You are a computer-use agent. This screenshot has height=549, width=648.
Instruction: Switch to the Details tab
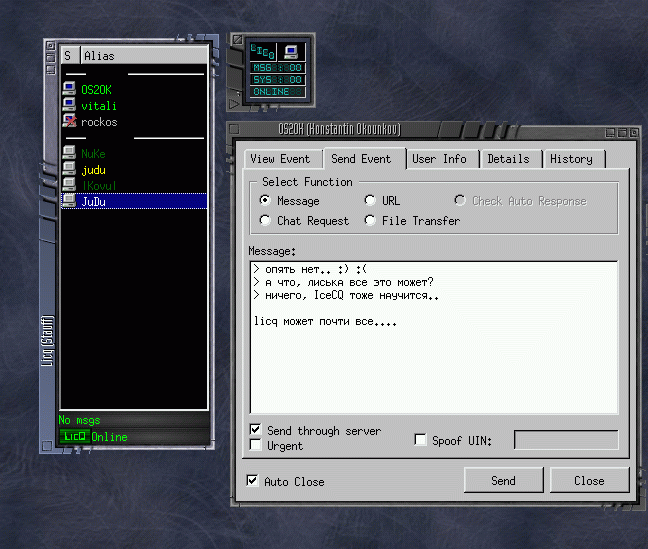coord(511,159)
